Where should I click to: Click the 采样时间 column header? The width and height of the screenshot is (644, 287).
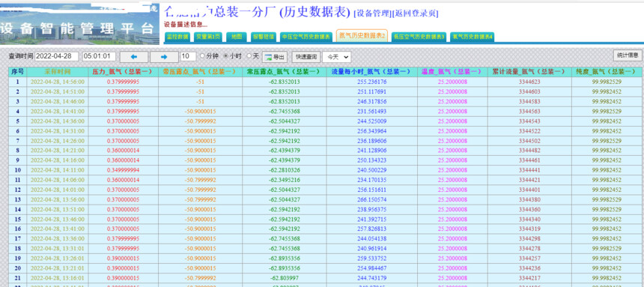point(58,71)
